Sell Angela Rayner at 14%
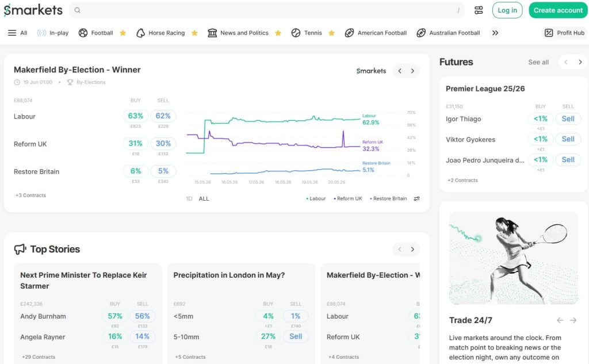This screenshot has height=364, width=589. point(143,336)
